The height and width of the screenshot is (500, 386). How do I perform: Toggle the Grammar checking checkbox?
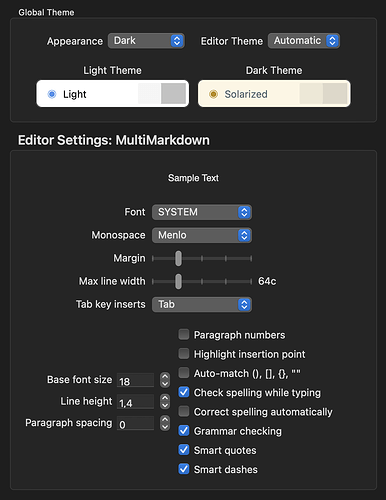(184, 430)
